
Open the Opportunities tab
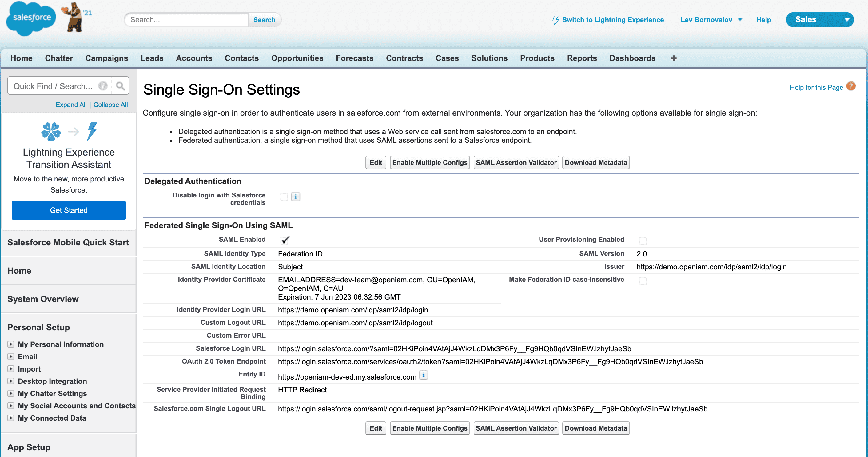point(297,58)
